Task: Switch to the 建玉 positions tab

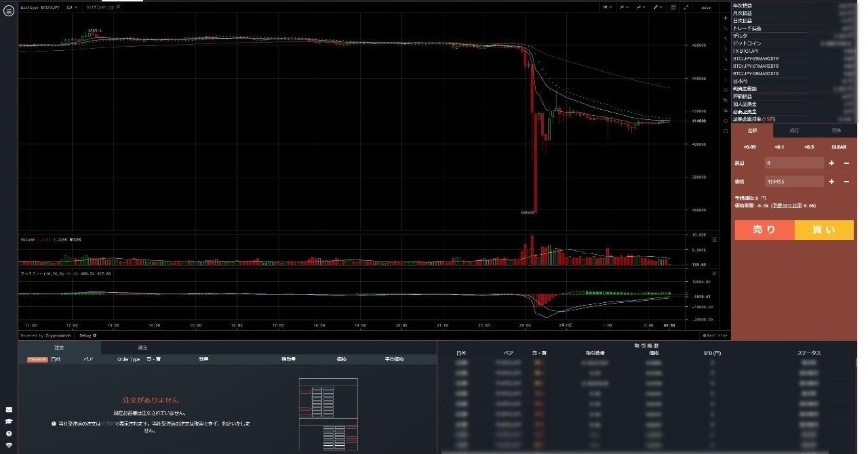Action: (143, 347)
